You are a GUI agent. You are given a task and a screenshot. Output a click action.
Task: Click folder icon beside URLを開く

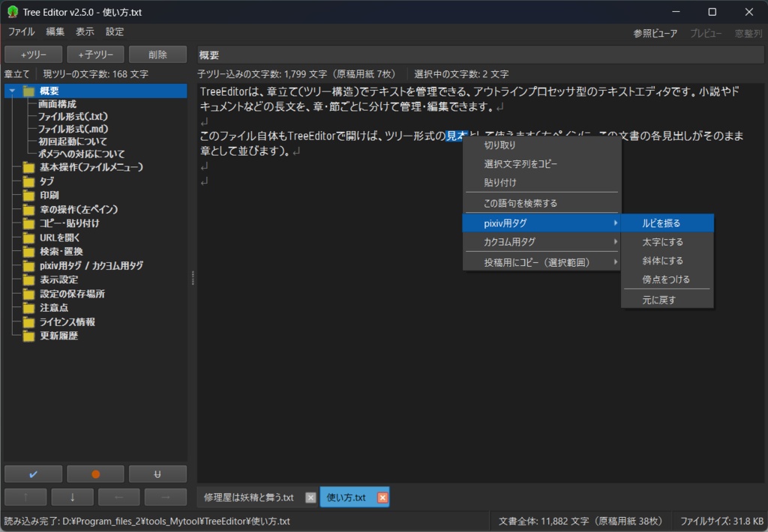[29, 238]
